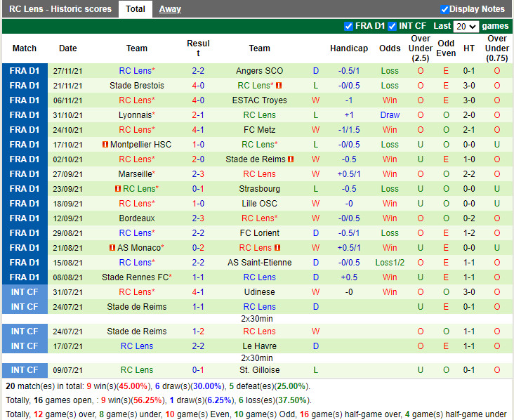The width and height of the screenshot is (514, 420).
Task: Select the date 27/11/21
Action: tap(68, 71)
